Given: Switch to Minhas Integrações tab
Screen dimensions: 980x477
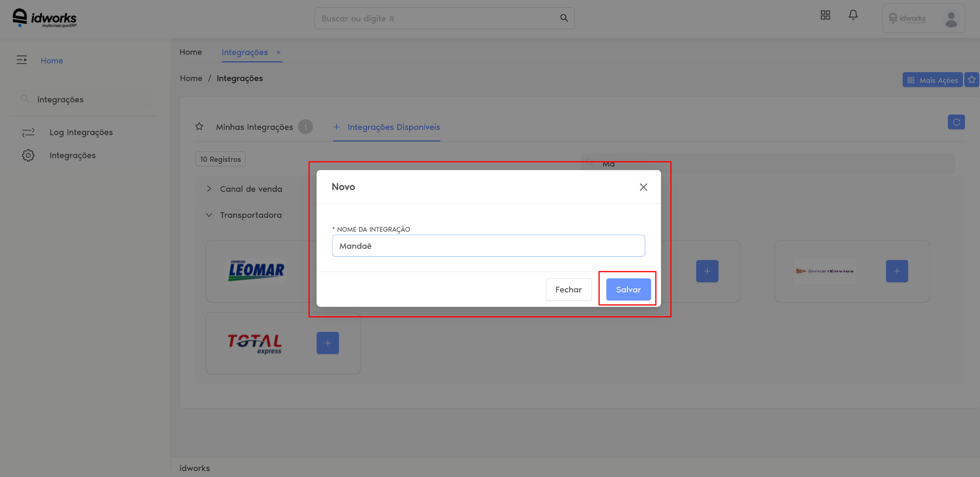Looking at the screenshot, I should coord(254,127).
